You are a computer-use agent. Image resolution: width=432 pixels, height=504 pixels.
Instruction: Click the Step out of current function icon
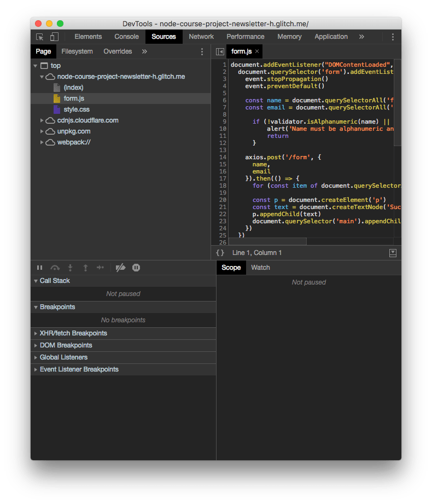point(85,268)
